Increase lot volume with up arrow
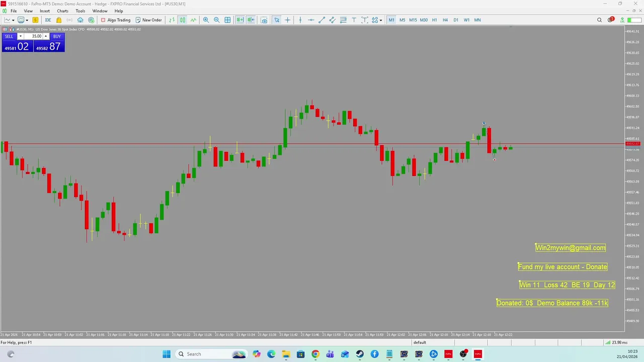Image resolution: width=644 pixels, height=362 pixels. point(46,36)
